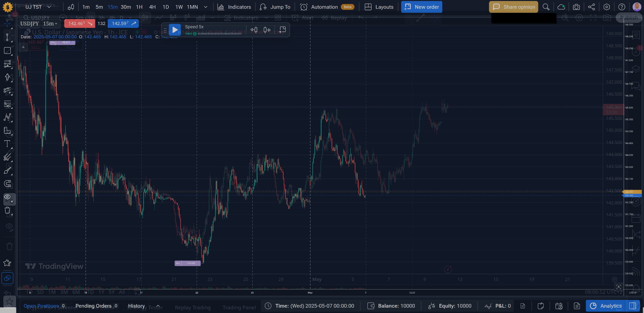
Task: Step forward one bar in replay
Action: [267, 30]
